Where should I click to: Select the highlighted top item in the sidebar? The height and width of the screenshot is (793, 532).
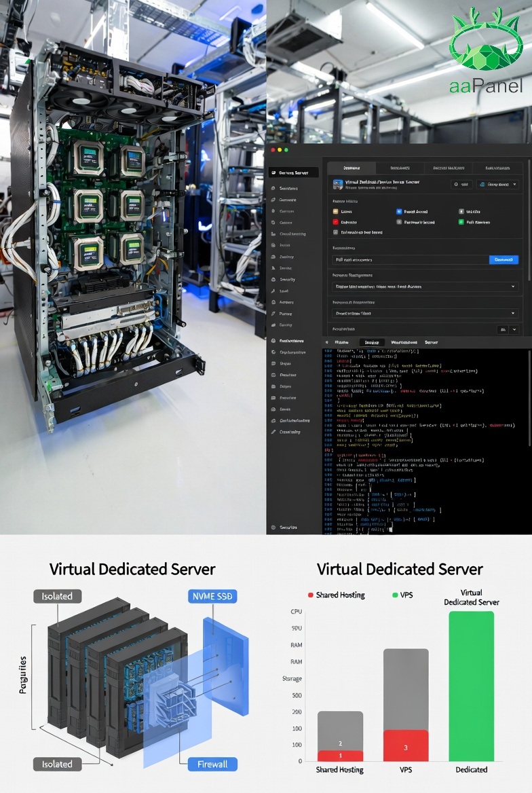coord(293,173)
